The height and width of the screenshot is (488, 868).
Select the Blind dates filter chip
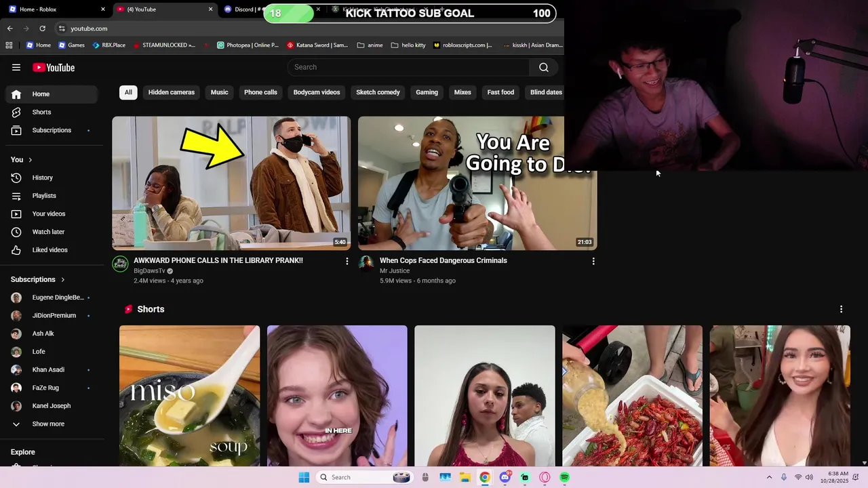click(546, 92)
